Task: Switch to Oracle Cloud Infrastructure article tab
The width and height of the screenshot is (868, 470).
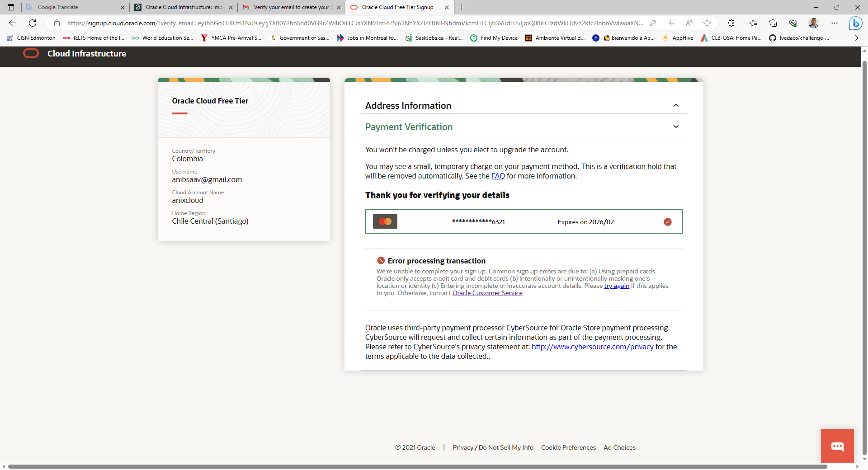Action: (x=183, y=7)
